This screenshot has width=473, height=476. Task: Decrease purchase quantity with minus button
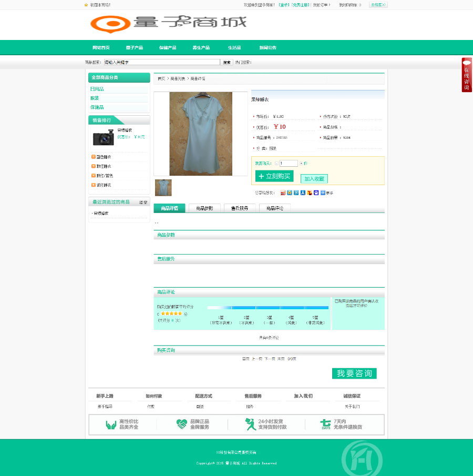point(276,164)
